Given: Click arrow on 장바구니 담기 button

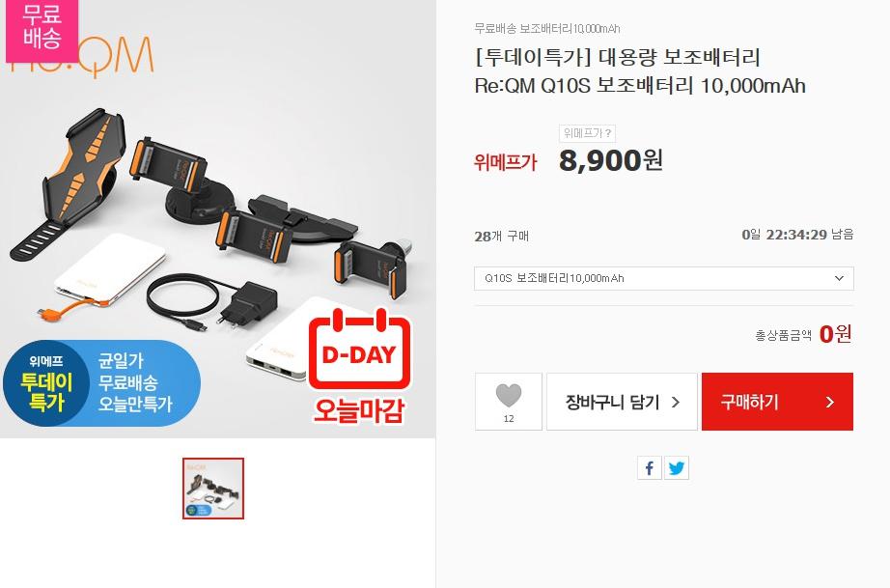Looking at the screenshot, I should [x=676, y=403].
